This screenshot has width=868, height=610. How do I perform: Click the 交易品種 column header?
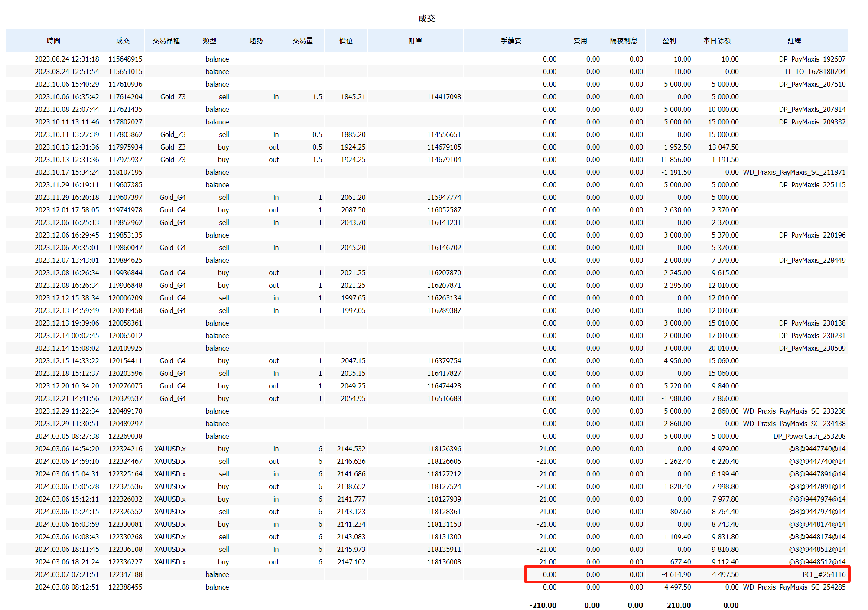coord(166,41)
